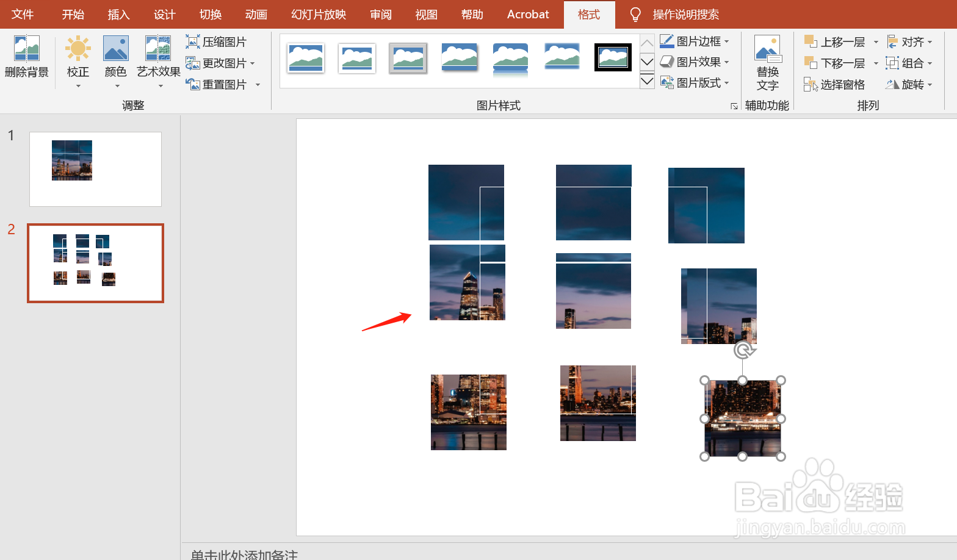The height and width of the screenshot is (560, 957).
Task: Open the Corrections (校正) sun icon
Action: (x=78, y=48)
